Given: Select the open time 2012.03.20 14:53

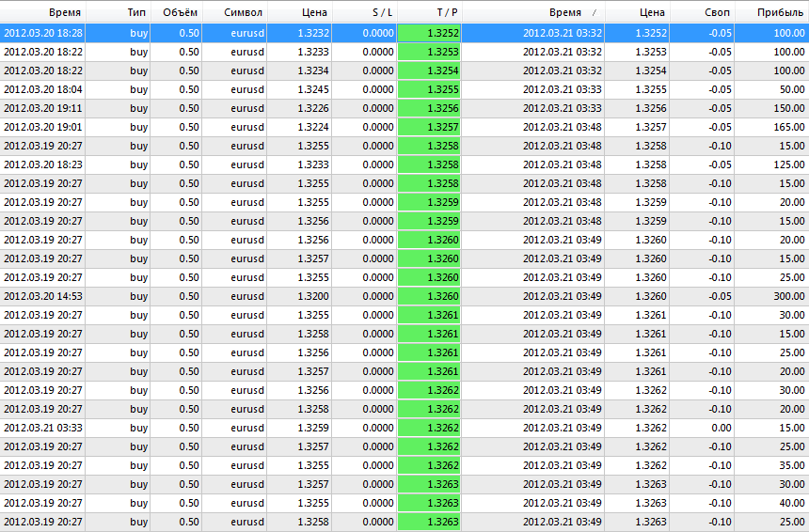Looking at the screenshot, I should [43, 296].
